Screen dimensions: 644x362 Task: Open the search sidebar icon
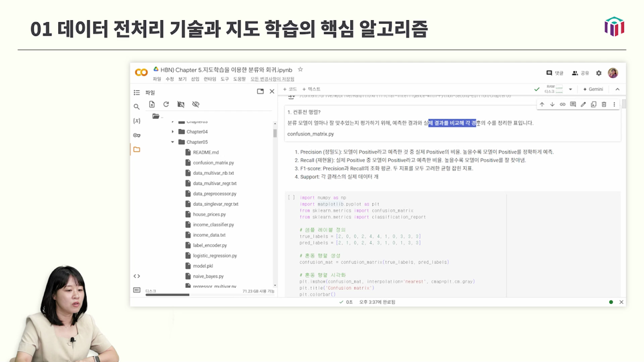pyautogui.click(x=137, y=106)
